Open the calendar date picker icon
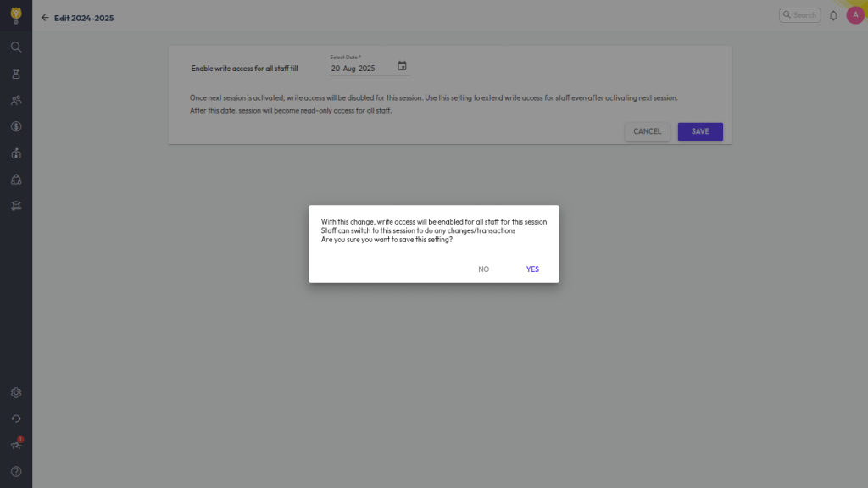The height and width of the screenshot is (488, 868). (403, 66)
